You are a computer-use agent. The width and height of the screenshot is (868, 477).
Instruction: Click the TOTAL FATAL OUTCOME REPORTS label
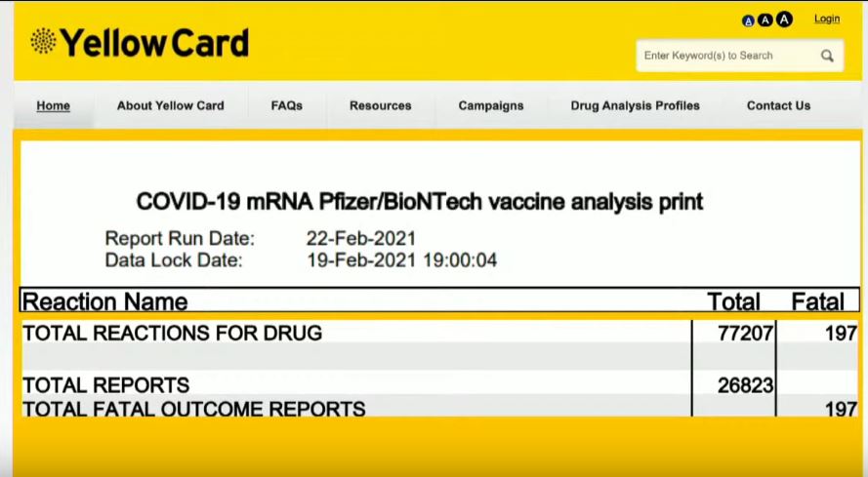tap(193, 409)
